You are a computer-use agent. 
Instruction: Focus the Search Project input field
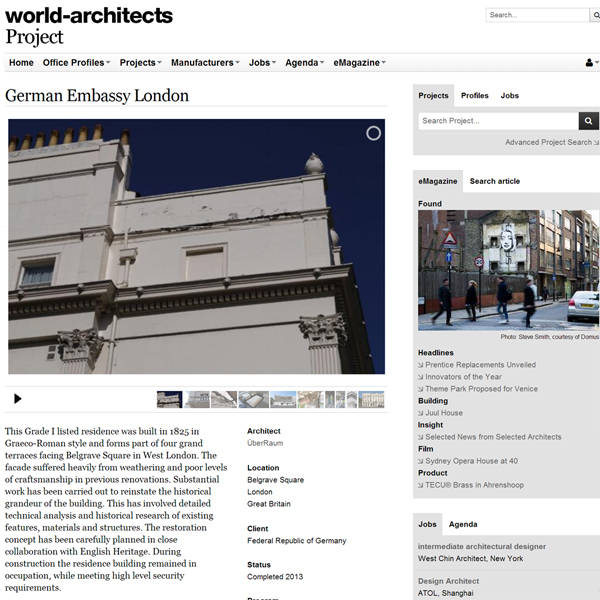(x=498, y=121)
